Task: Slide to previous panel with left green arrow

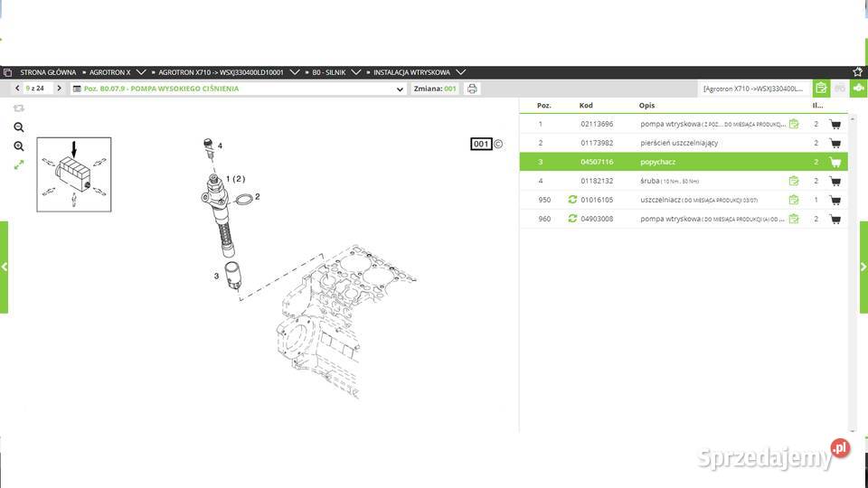Action: click(x=4, y=267)
